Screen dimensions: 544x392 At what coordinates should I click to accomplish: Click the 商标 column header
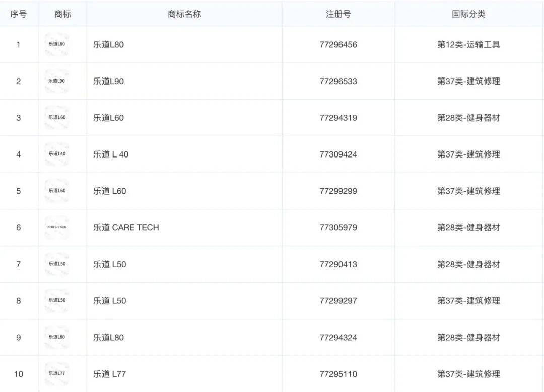click(62, 14)
